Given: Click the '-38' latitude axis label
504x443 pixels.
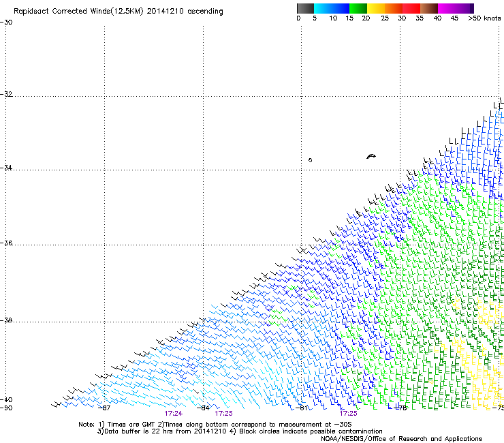Looking at the screenshot, I should (7, 320).
